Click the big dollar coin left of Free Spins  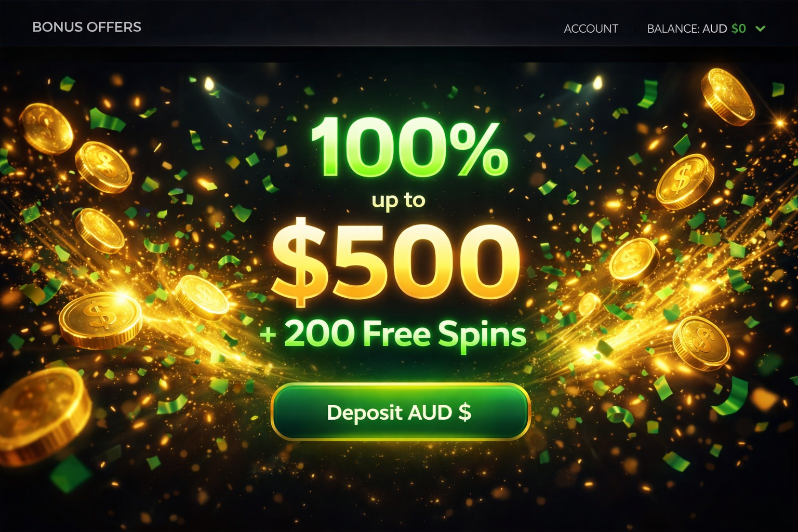pyautogui.click(x=101, y=319)
